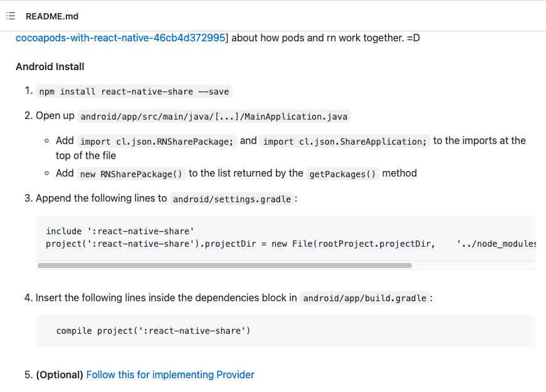Select the README.md tab label
This screenshot has height=392, width=546.
click(x=52, y=16)
